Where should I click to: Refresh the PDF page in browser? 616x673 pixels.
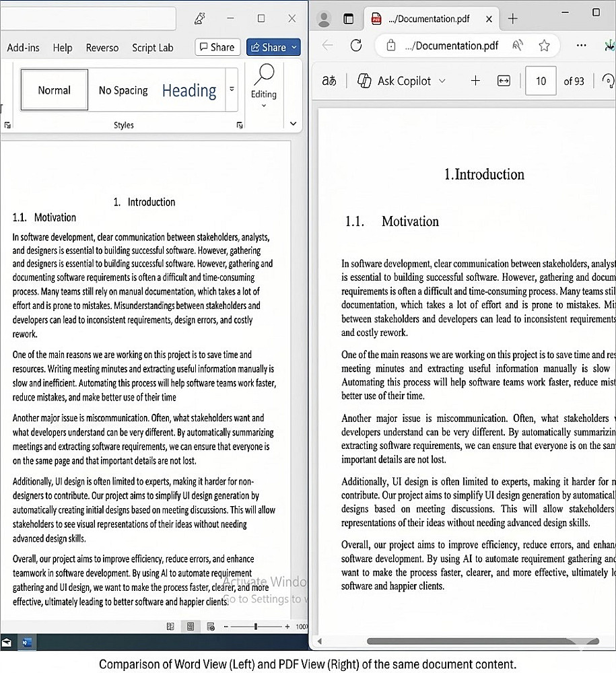(x=356, y=45)
